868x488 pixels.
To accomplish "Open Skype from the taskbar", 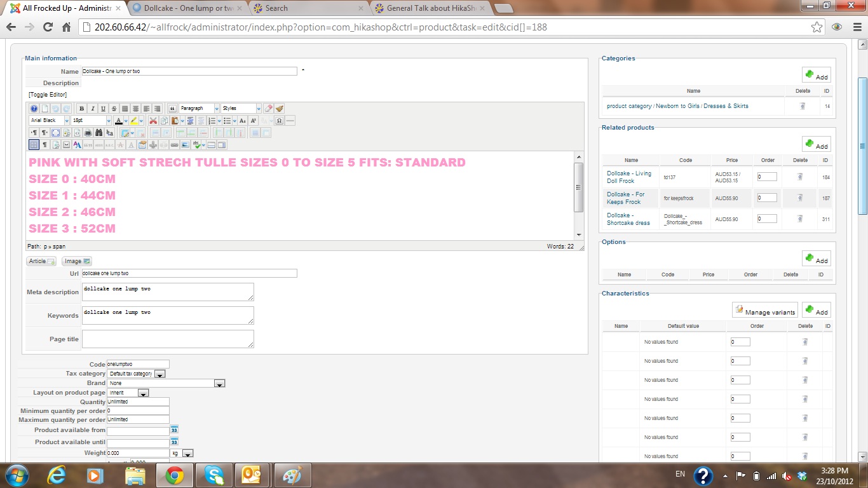I will [x=214, y=475].
